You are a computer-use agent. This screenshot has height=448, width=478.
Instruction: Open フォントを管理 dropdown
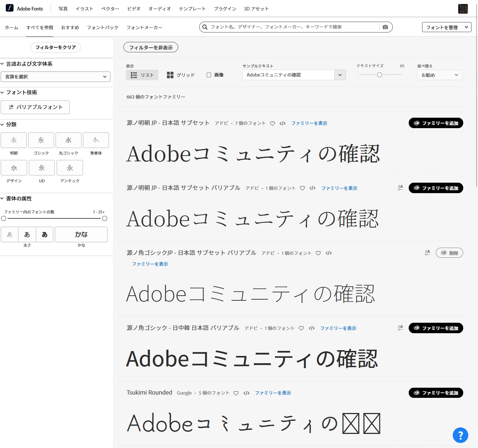click(447, 27)
